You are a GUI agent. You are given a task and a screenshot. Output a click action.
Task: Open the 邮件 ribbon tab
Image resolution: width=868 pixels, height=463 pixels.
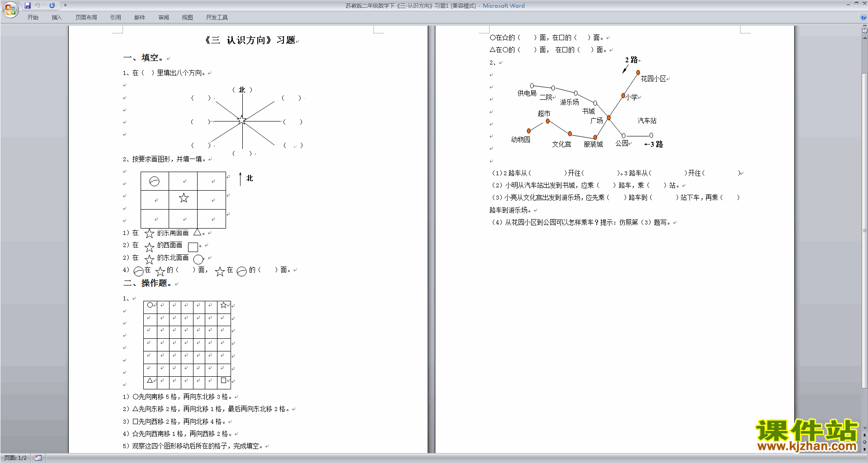[x=140, y=18]
